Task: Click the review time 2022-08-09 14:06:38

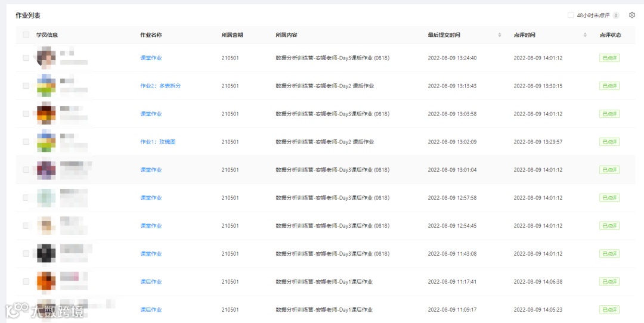Action: [x=538, y=281]
